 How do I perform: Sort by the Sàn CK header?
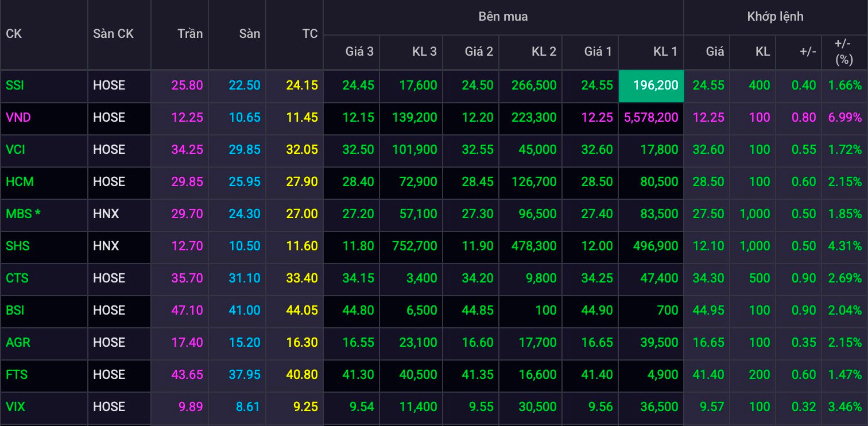point(113,34)
